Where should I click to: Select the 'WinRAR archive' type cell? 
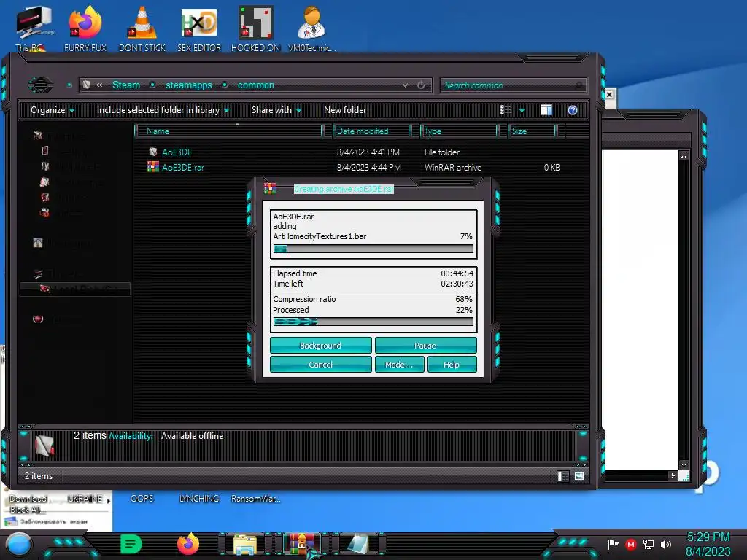(452, 167)
